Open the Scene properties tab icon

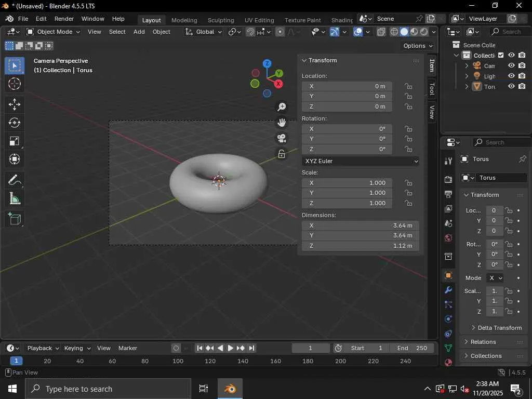point(448,223)
